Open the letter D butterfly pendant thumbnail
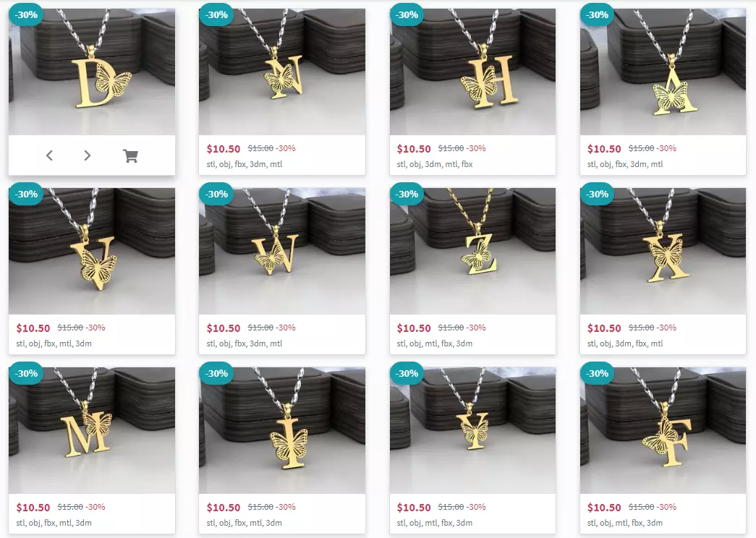Image resolution: width=756 pixels, height=538 pixels. click(x=92, y=72)
